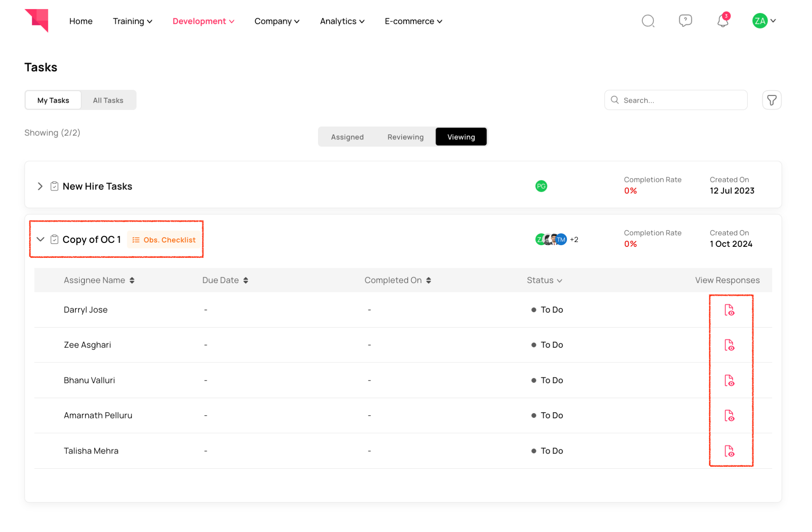812x532 pixels.
Task: View responses for Zee Asghari
Action: click(x=729, y=345)
